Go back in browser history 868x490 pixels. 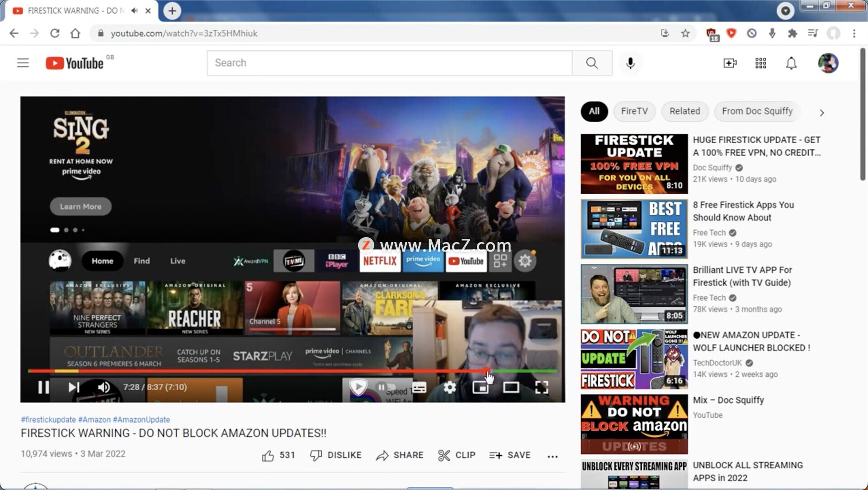tap(14, 33)
